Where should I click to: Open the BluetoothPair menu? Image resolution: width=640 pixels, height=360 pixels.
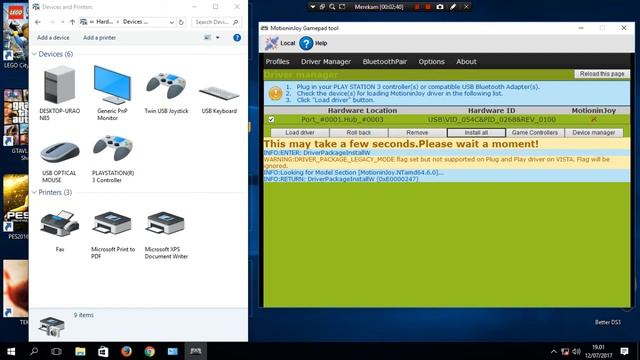[384, 62]
